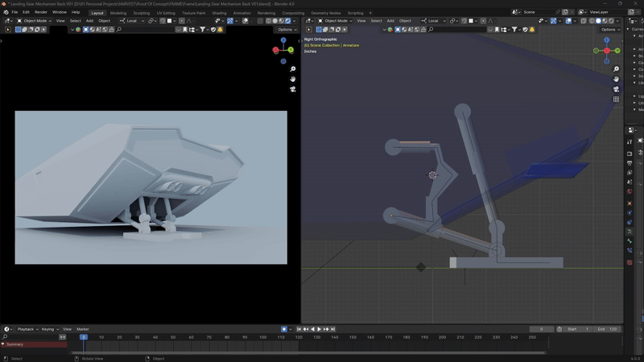The image size is (644, 362).
Task: Click Add menu in left viewport
Action: point(89,21)
